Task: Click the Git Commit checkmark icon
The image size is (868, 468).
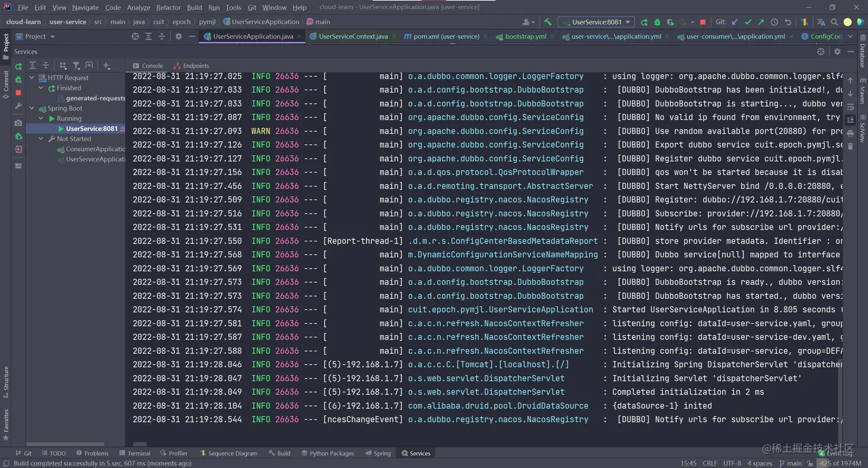Action: (x=748, y=22)
